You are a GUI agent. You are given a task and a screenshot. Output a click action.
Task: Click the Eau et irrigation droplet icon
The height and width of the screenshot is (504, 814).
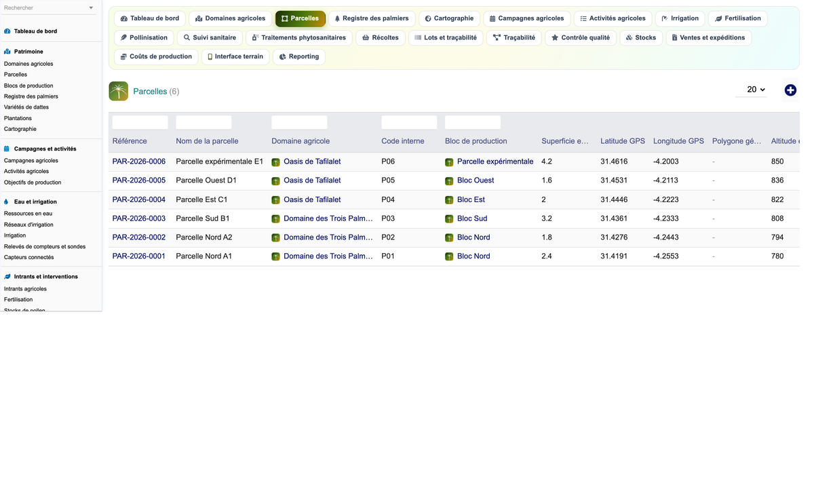(x=7, y=201)
